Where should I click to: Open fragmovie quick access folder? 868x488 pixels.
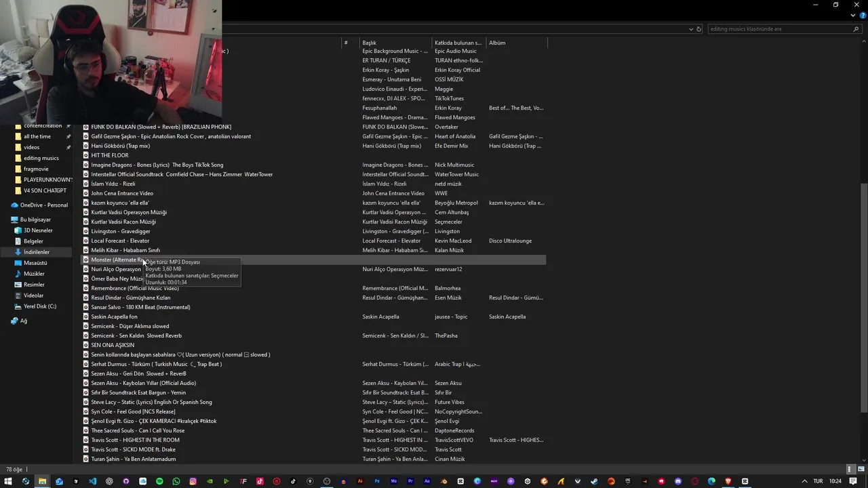pyautogui.click(x=36, y=169)
